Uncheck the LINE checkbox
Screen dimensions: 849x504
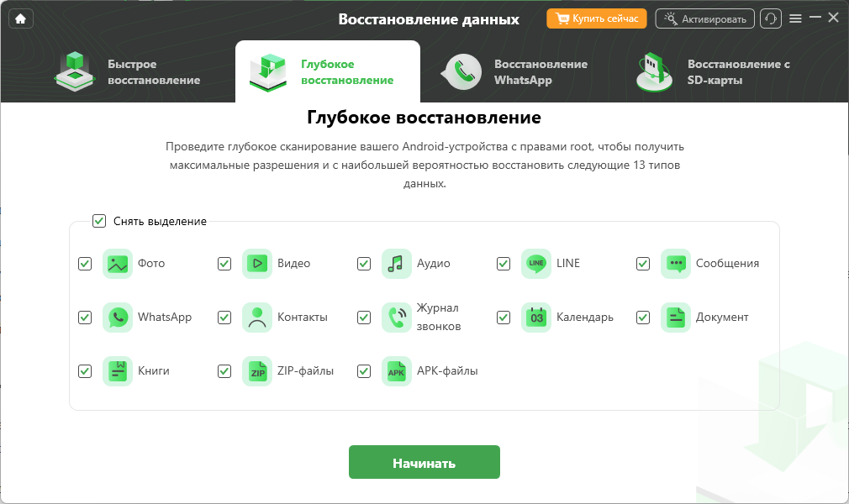[504, 264]
